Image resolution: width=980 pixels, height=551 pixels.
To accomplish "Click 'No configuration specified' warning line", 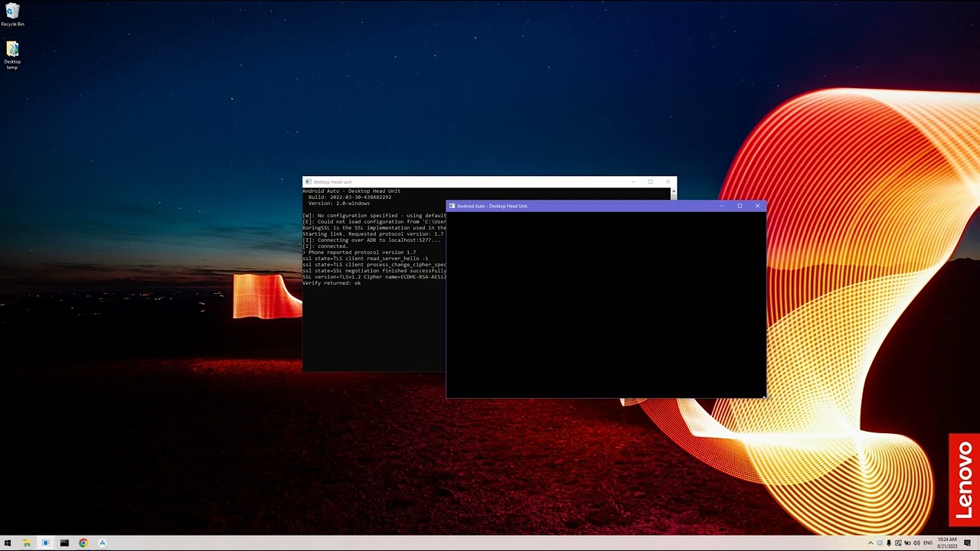I will coord(374,216).
